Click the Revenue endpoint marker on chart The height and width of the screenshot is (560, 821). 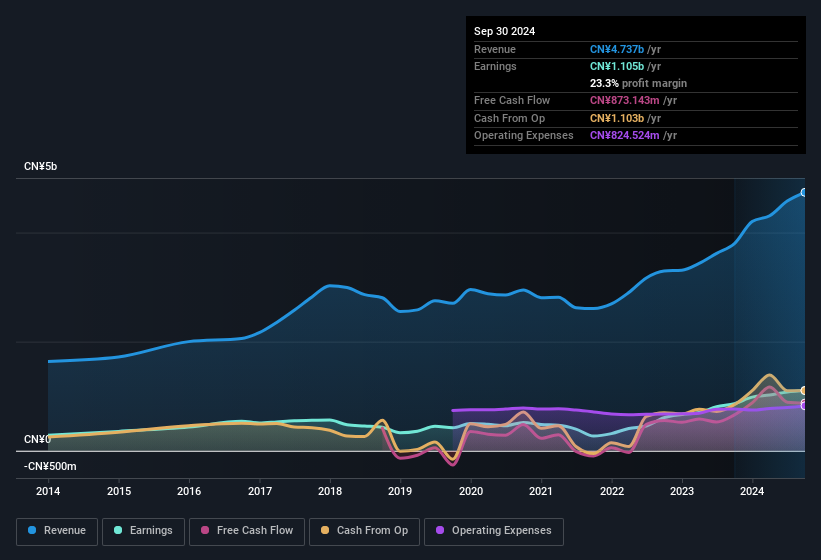[804, 192]
